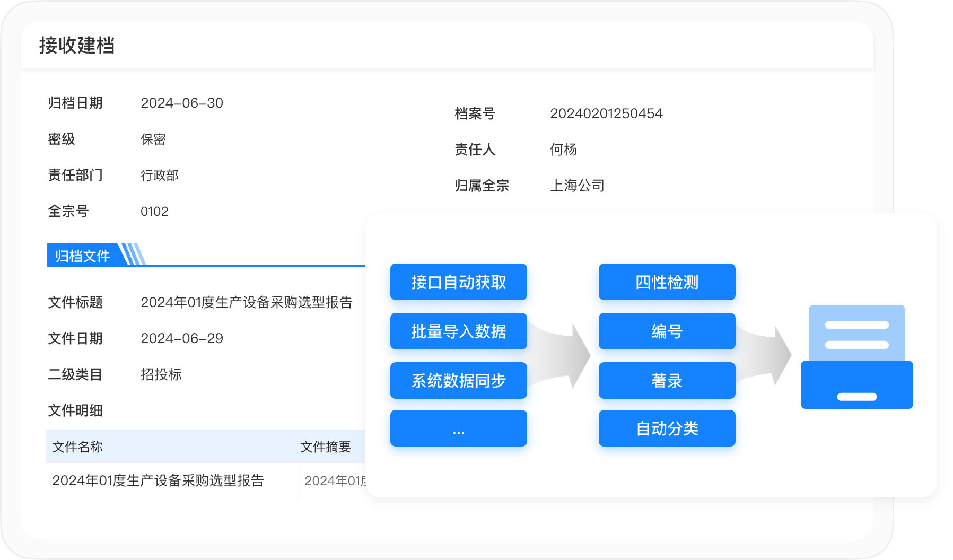
Task: Select the 责任人 field showing 何杨
Action: 563,150
